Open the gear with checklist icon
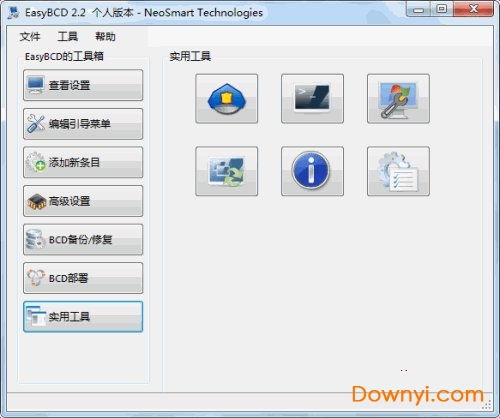 [398, 171]
